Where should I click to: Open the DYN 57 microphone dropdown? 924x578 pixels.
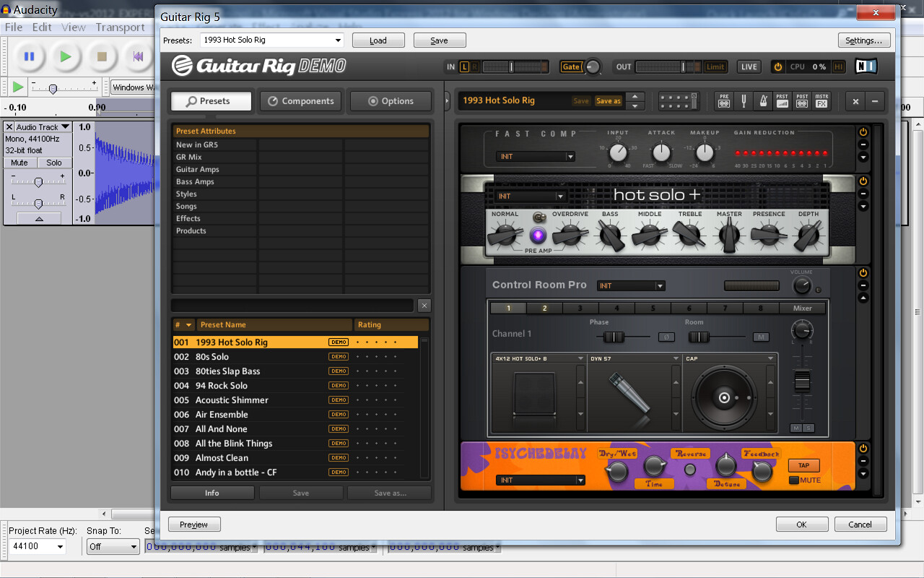(x=635, y=358)
